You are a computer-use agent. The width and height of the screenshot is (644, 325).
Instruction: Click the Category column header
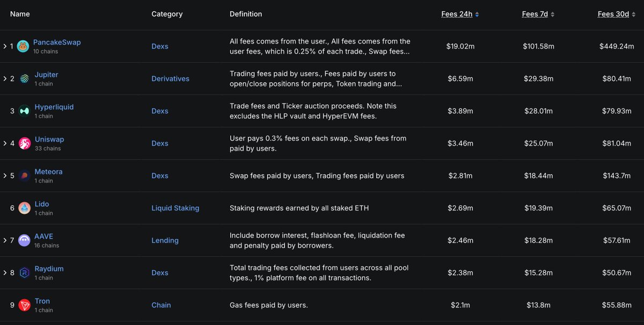pyautogui.click(x=167, y=14)
